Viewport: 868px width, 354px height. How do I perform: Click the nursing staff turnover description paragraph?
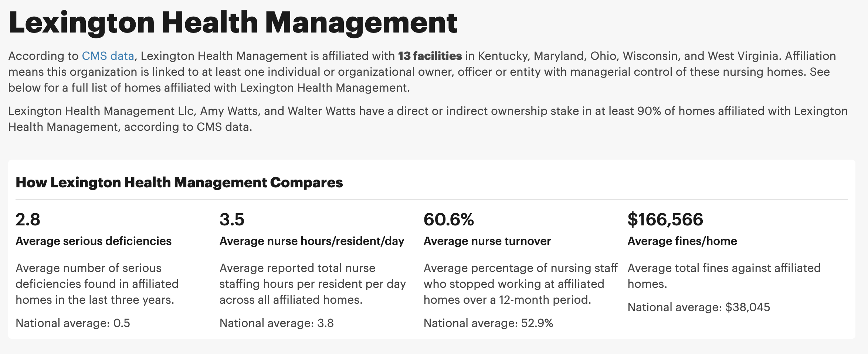click(520, 284)
